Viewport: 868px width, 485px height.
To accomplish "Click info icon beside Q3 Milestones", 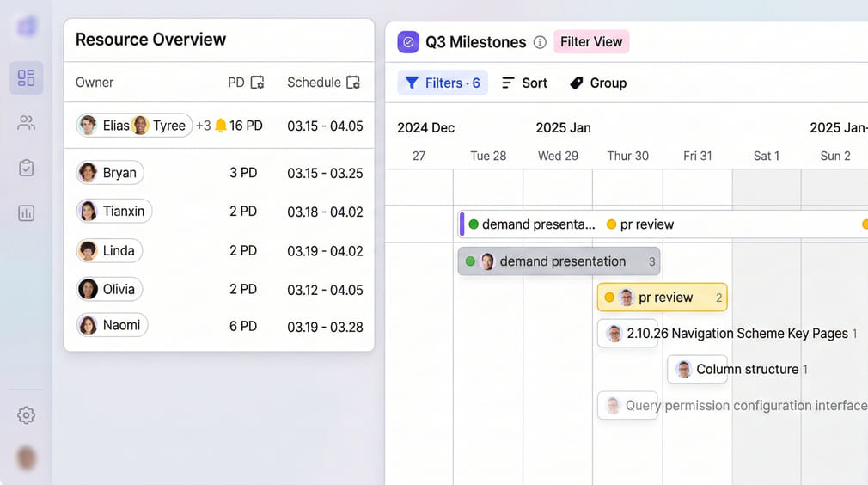I will 540,42.
